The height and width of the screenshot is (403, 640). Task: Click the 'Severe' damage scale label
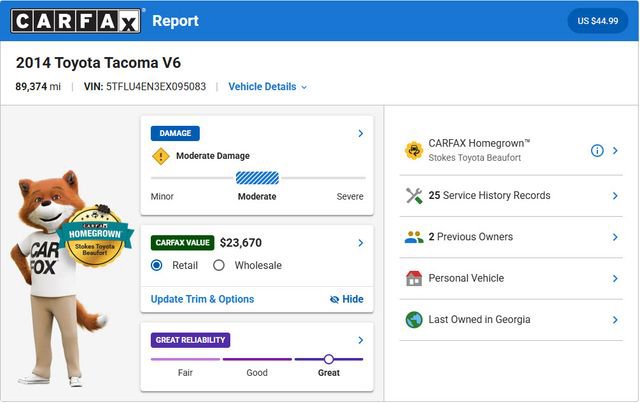[x=350, y=197]
